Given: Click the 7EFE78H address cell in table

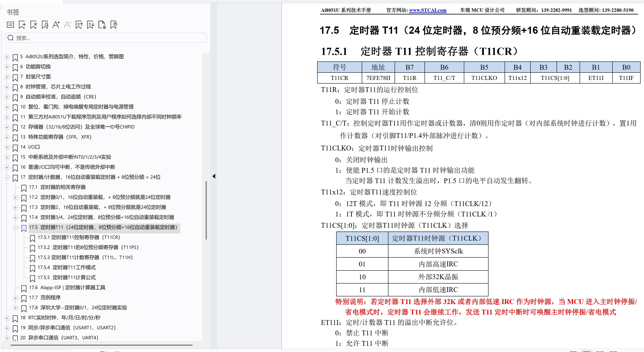Looking at the screenshot, I should pos(378,78).
